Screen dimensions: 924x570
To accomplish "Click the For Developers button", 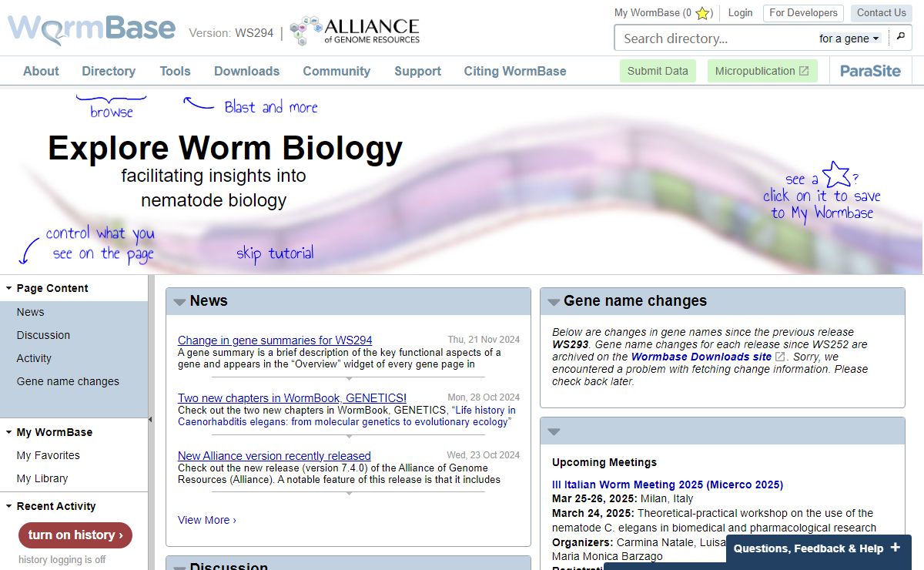I will [803, 12].
